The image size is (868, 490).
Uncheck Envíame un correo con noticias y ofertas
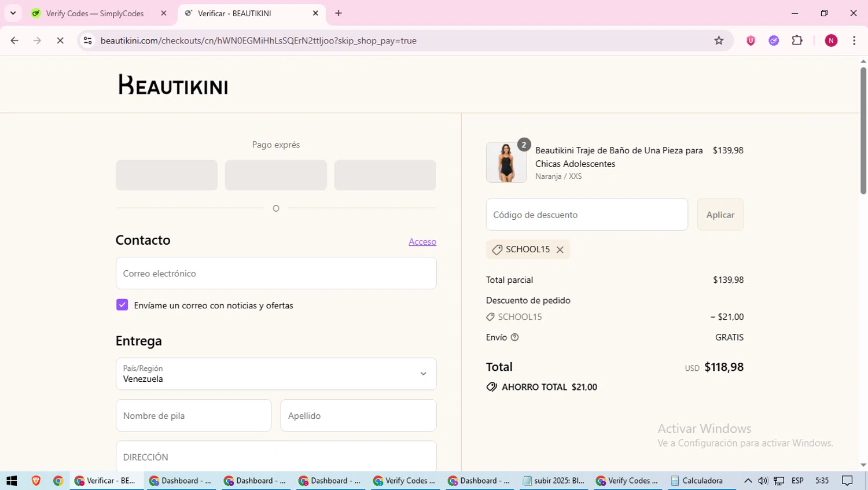coord(122,305)
